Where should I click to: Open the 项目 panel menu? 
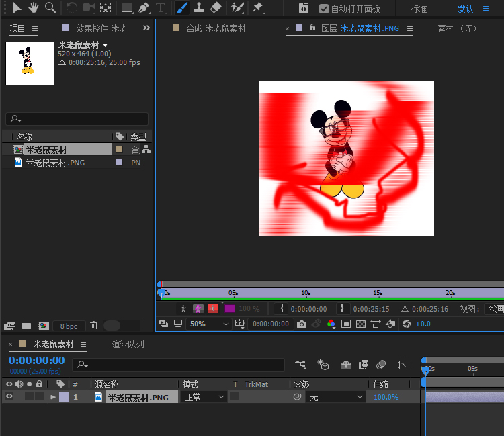pos(35,29)
